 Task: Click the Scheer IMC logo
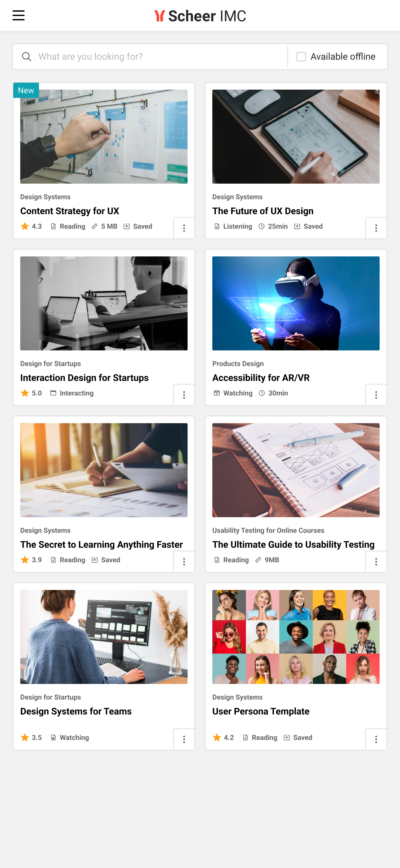pos(200,16)
